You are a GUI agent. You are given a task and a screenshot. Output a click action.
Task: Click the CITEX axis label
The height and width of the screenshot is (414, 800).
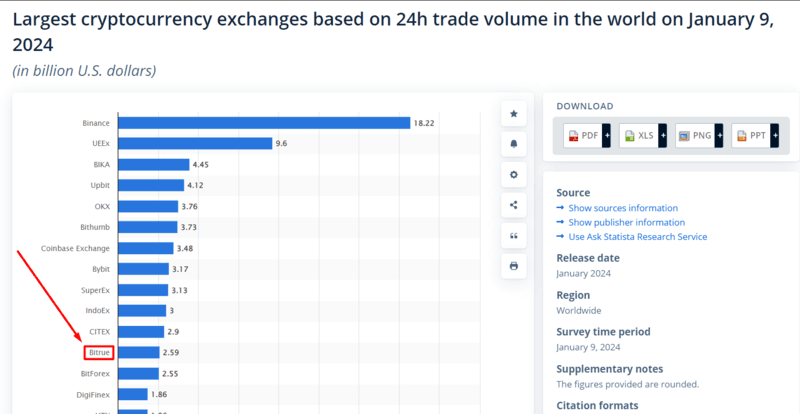coord(99,331)
